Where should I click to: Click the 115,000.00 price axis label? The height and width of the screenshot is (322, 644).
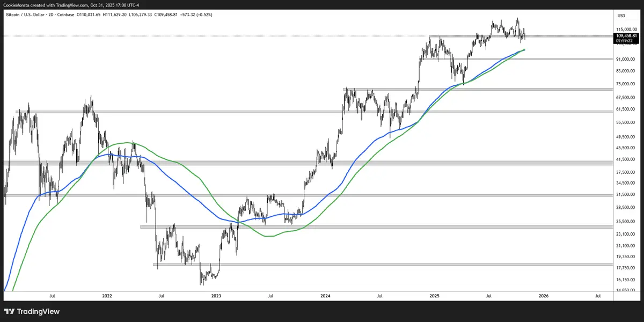626,30
